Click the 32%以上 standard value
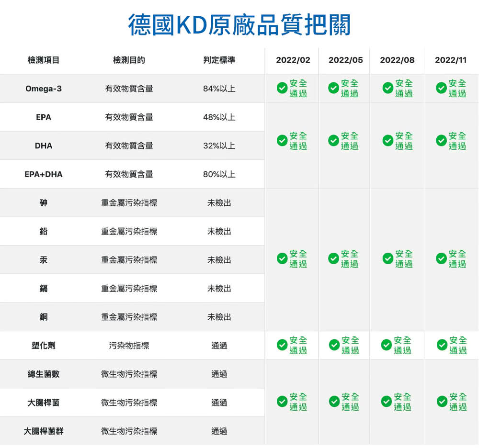 219,146
